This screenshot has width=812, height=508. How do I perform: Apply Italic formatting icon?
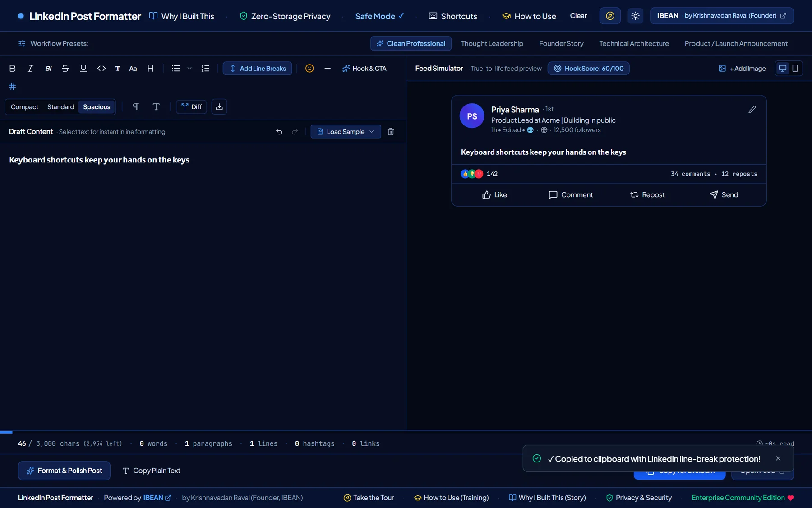pos(30,69)
